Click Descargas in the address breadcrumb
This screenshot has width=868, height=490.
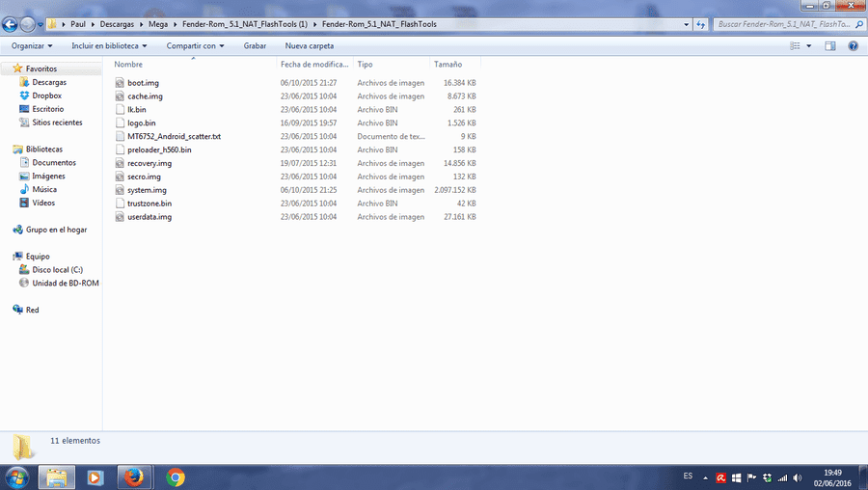coord(117,24)
